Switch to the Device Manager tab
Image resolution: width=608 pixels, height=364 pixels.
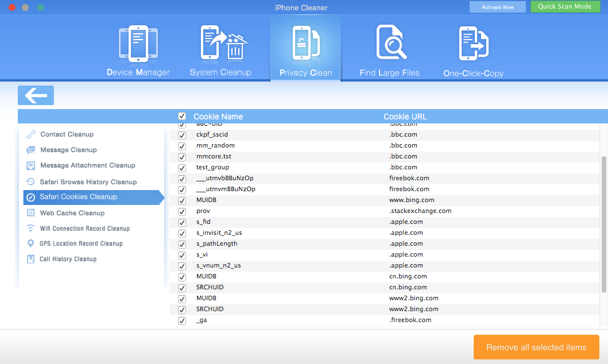pyautogui.click(x=138, y=72)
